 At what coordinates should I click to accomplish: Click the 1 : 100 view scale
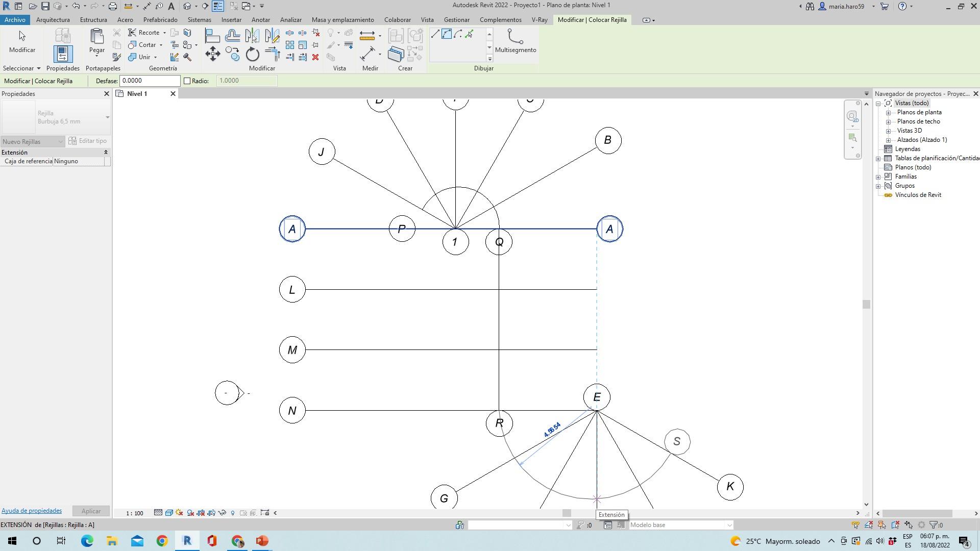coord(135,513)
